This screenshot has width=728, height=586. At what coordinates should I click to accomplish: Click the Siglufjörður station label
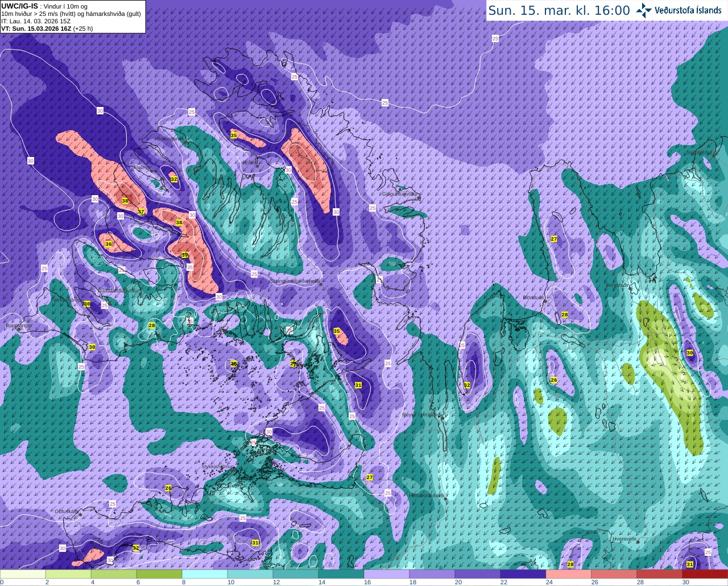point(700,152)
